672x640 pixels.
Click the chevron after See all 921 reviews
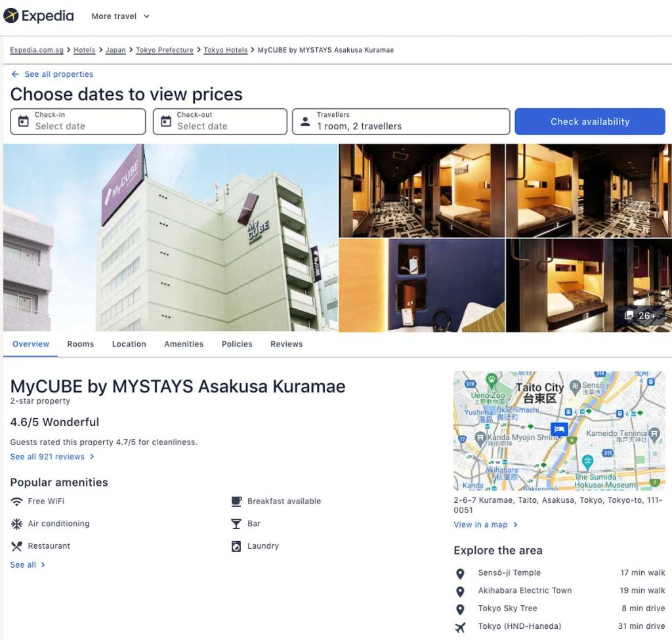point(92,456)
